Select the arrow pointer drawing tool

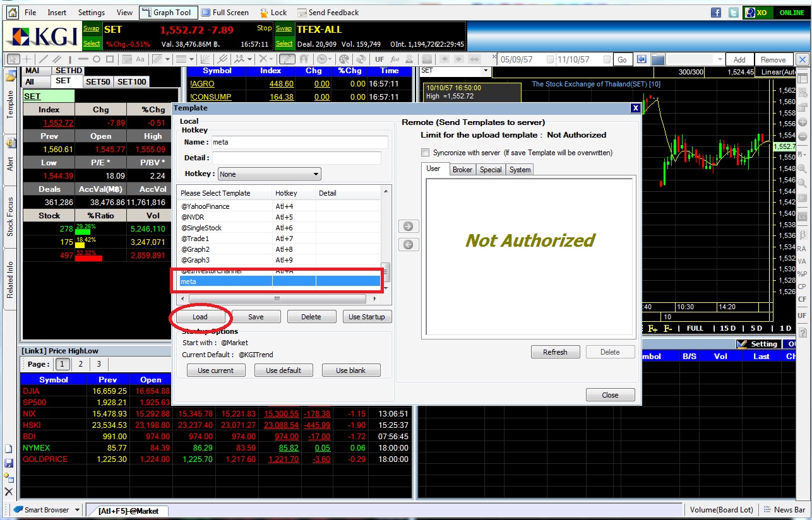pyautogui.click(x=12, y=59)
